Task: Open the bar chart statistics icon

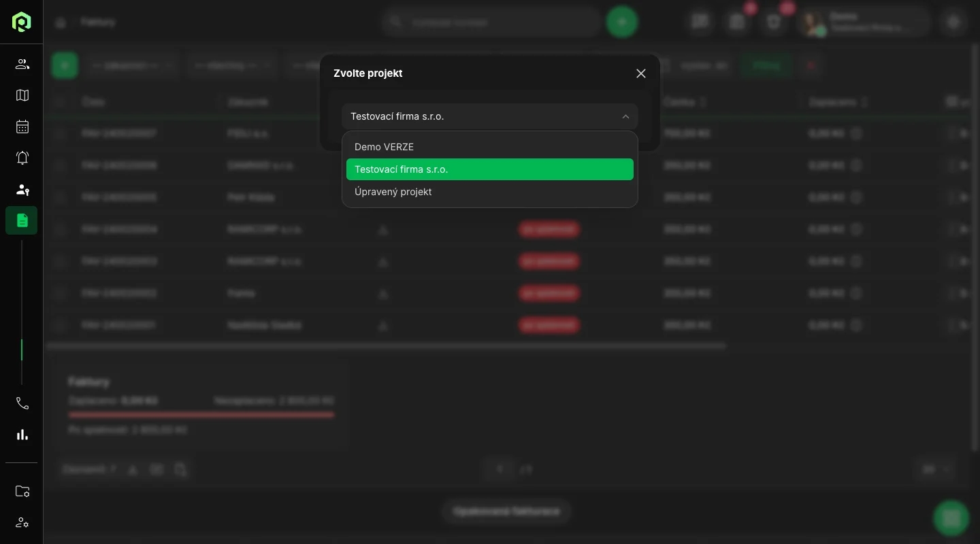Action: point(22,435)
